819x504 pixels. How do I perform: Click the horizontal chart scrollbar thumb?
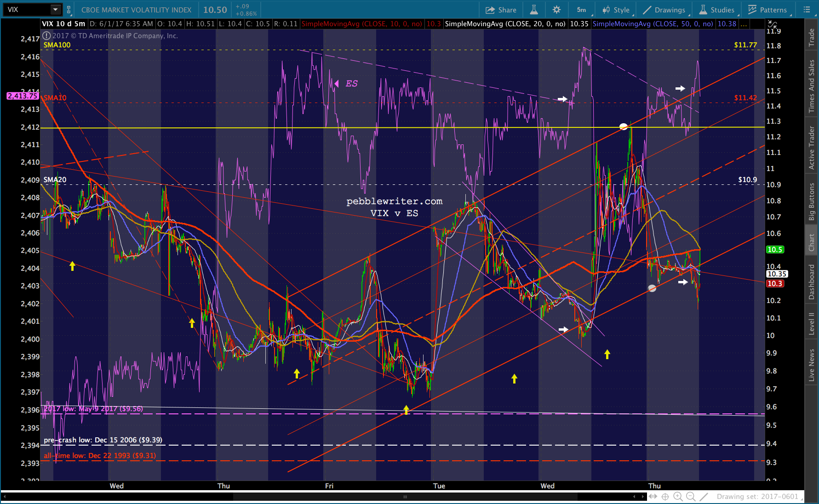(x=405, y=497)
